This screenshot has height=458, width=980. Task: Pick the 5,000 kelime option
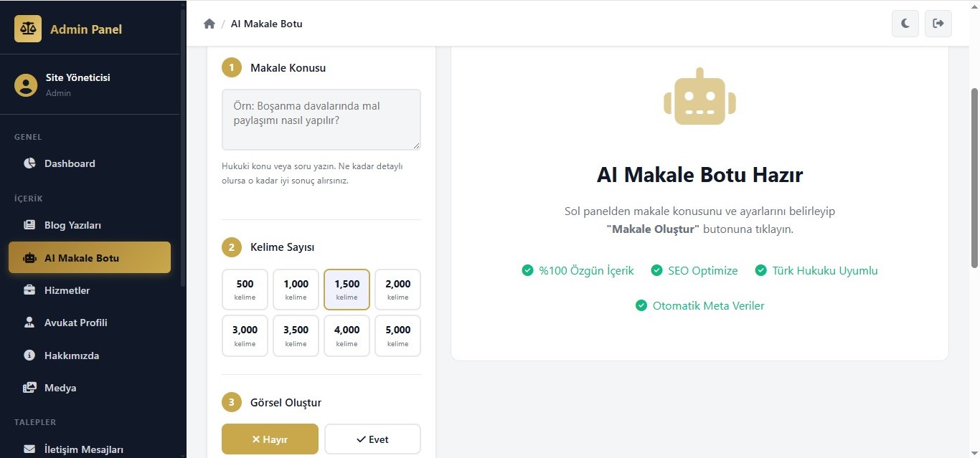(x=398, y=336)
